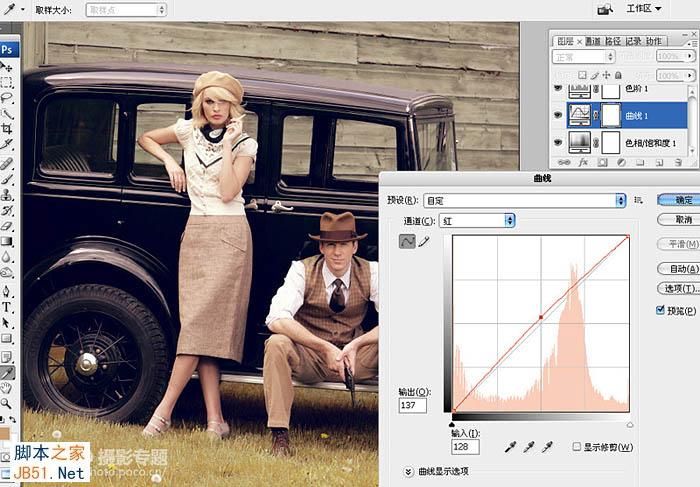Click the delete layer trash icon

click(678, 163)
